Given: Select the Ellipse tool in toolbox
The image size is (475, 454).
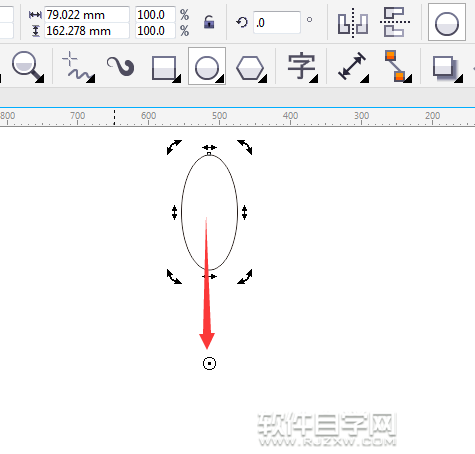Looking at the screenshot, I should click(207, 66).
